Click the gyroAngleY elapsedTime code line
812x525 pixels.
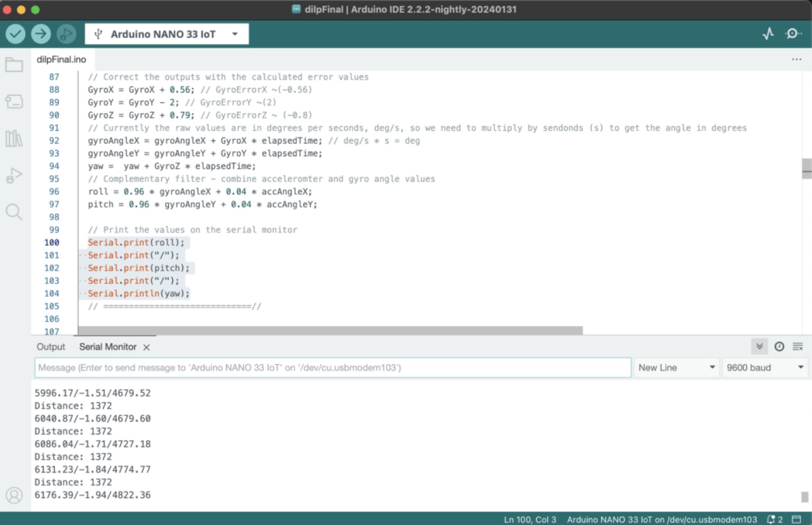click(x=205, y=153)
